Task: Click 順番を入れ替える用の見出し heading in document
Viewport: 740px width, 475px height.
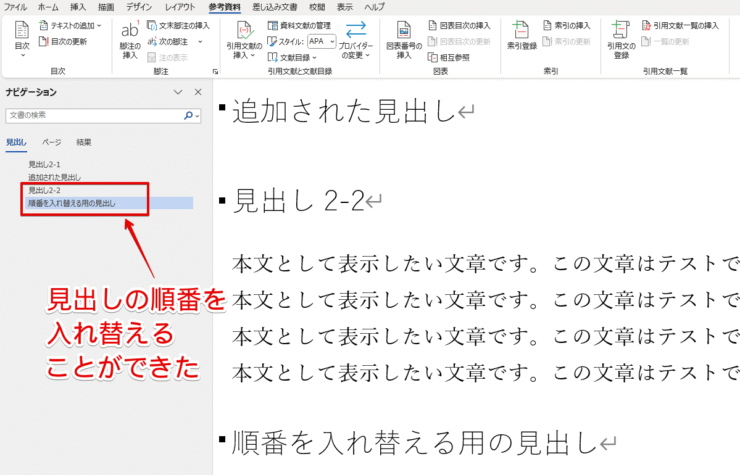Action: 414,443
